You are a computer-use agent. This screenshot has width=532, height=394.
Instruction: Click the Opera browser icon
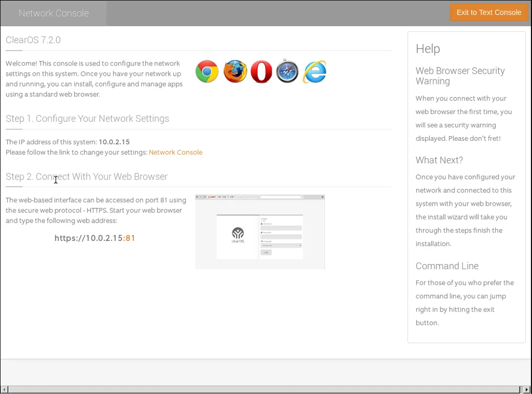coord(261,72)
